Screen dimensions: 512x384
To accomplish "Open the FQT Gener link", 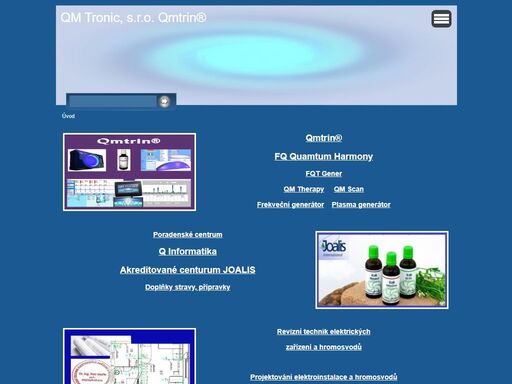I will [x=324, y=174].
